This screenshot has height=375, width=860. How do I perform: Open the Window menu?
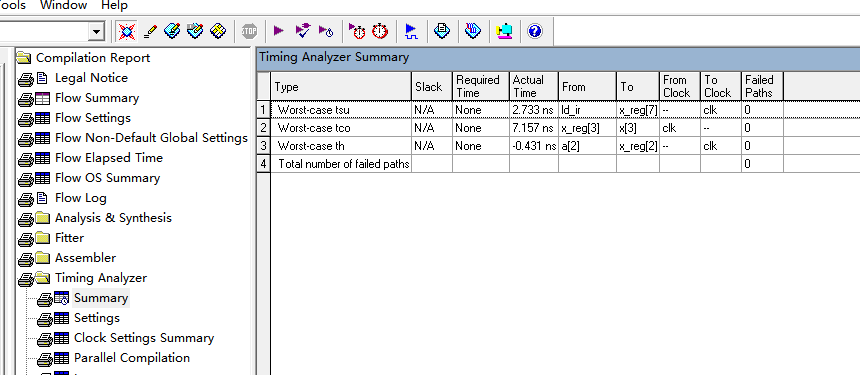[x=64, y=5]
